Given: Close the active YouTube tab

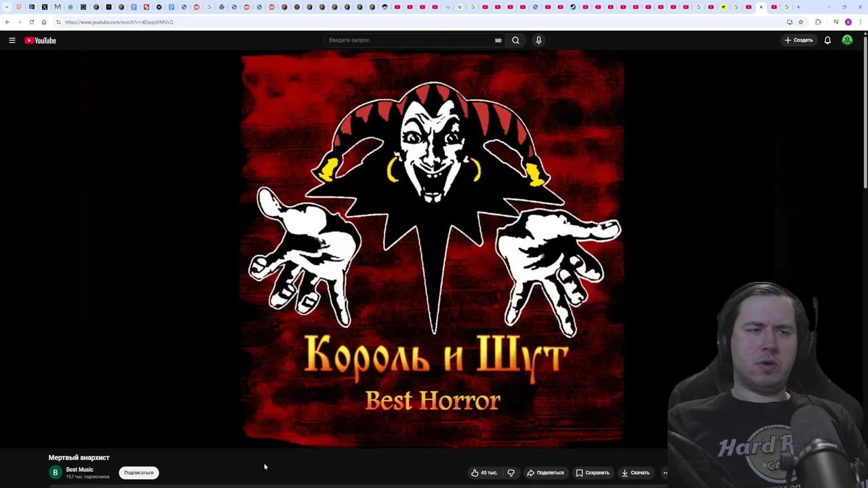Looking at the screenshot, I should point(761,7).
